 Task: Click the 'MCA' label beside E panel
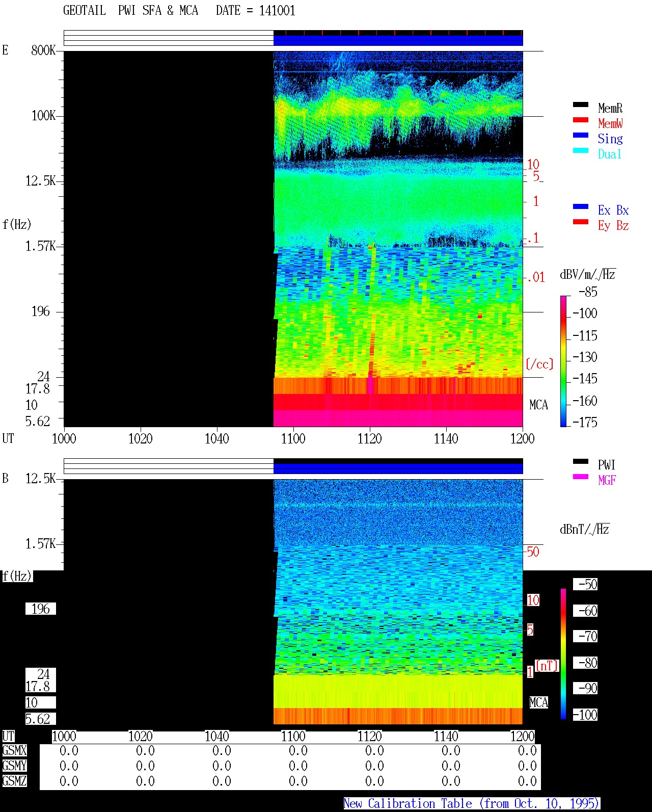pos(538,405)
